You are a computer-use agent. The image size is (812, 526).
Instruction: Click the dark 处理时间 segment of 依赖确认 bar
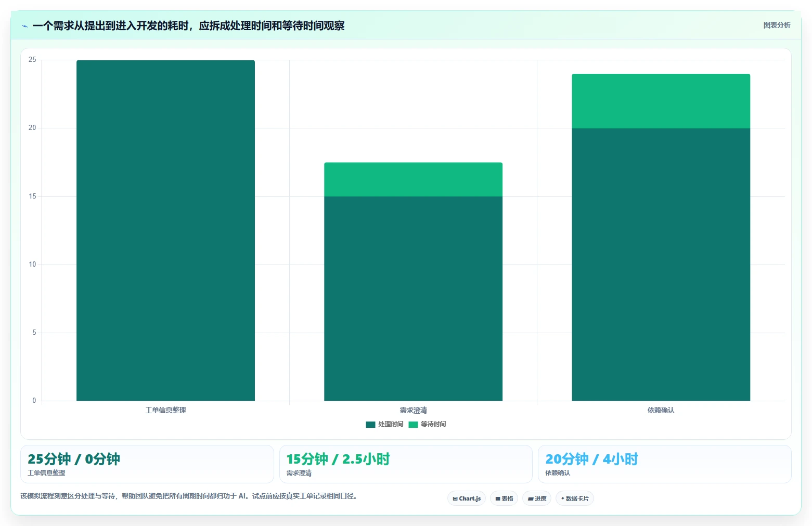661,265
